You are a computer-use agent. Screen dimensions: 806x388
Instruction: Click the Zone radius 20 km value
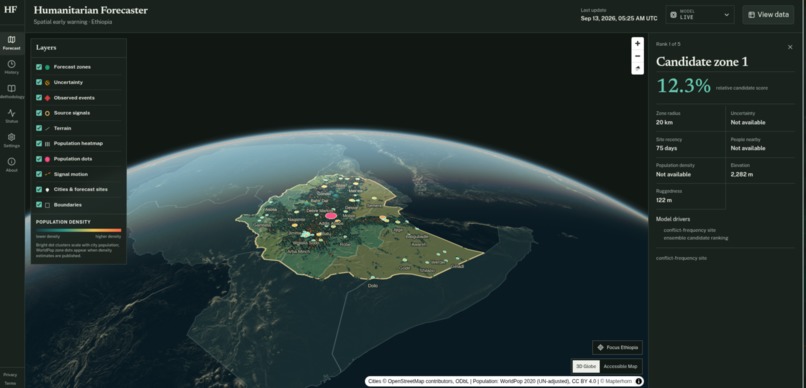tap(664, 122)
